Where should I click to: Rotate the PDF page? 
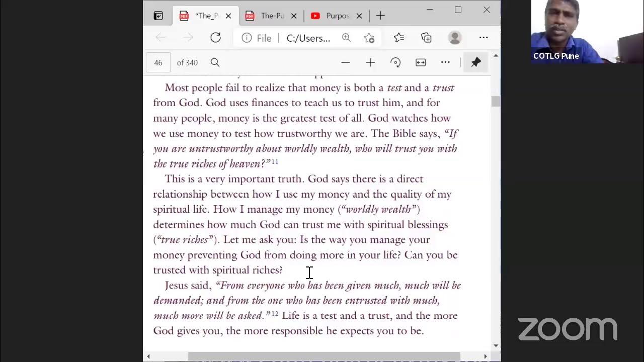395,62
